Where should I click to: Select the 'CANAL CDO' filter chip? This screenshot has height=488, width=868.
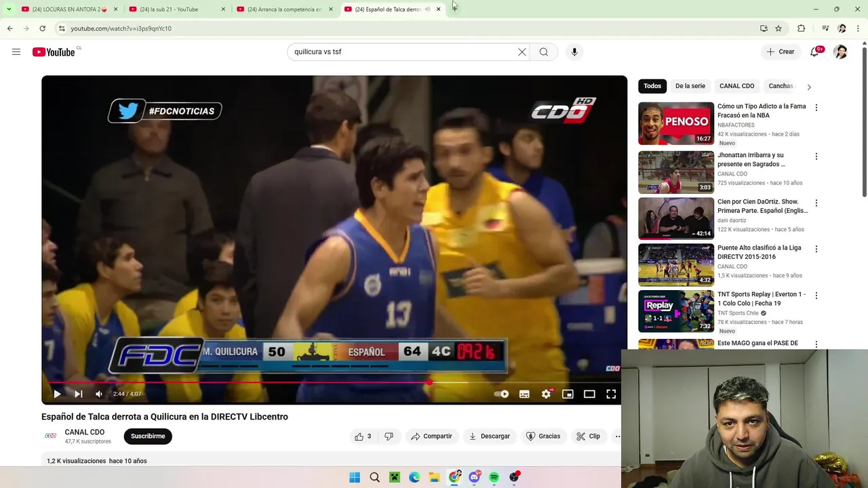(736, 86)
